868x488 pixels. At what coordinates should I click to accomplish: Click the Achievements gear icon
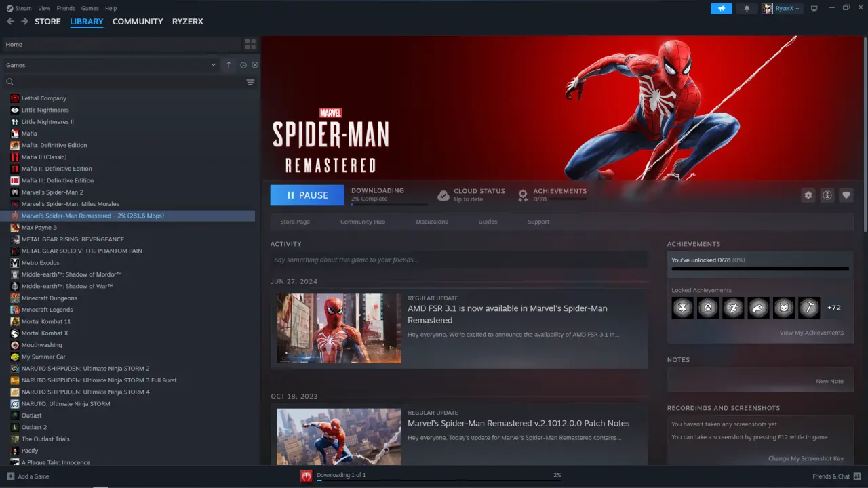(x=523, y=195)
